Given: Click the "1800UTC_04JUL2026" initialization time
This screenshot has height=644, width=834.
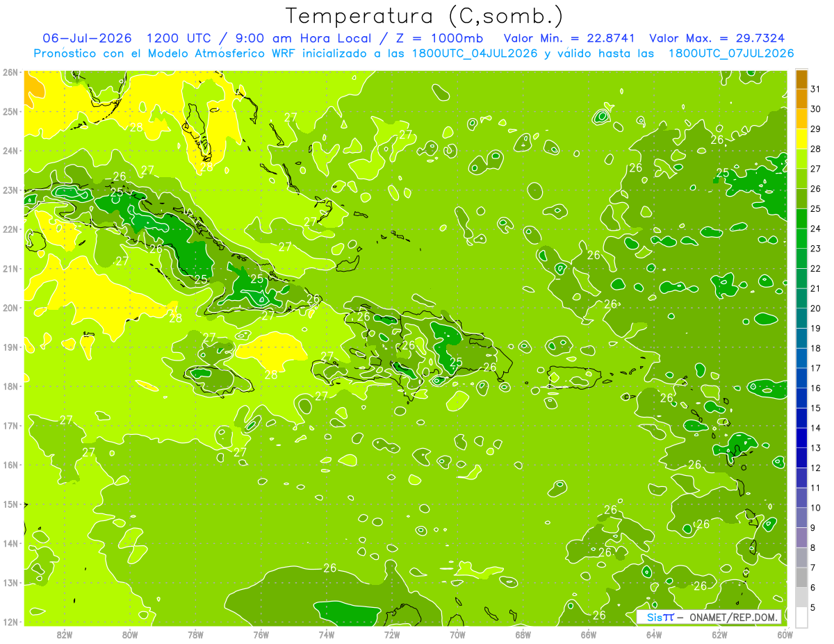Looking at the screenshot, I should (475, 53).
